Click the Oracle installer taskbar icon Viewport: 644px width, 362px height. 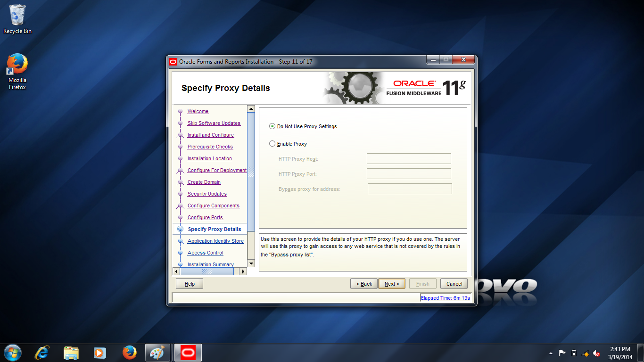(188, 353)
